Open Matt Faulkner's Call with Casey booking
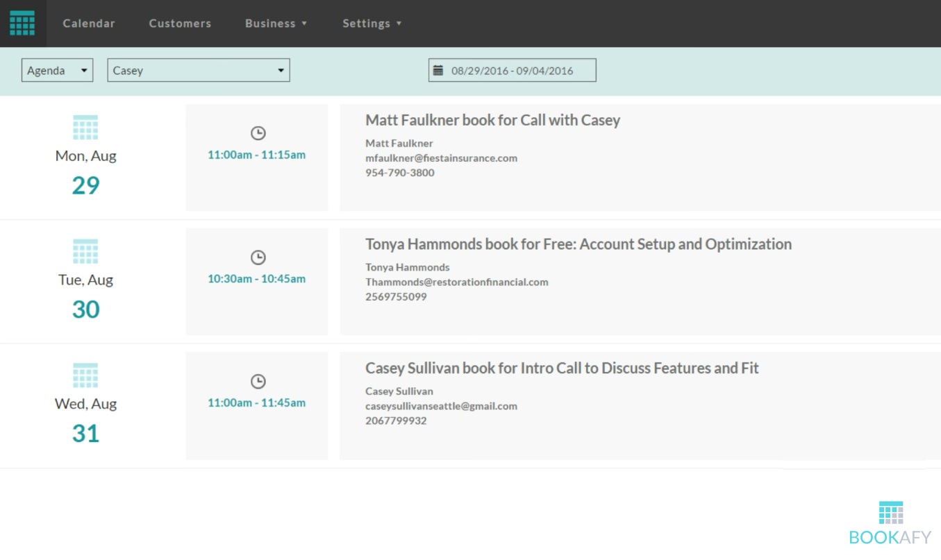This screenshot has height=560, width=941. 492,120
